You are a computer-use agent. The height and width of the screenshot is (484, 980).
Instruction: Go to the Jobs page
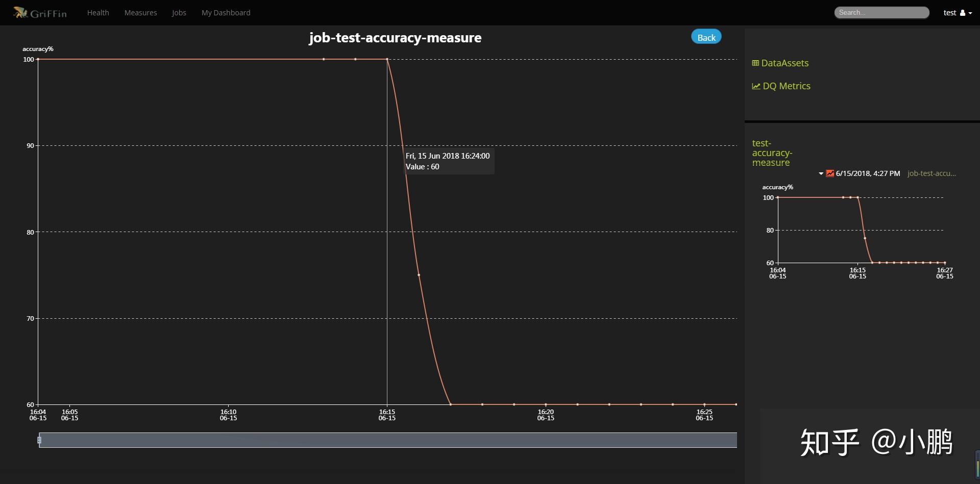[179, 13]
